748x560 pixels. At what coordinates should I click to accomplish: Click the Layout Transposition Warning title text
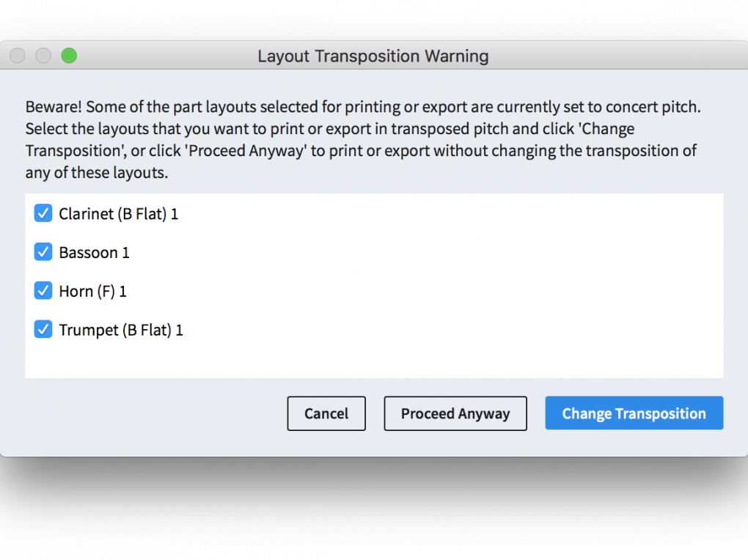(373, 56)
